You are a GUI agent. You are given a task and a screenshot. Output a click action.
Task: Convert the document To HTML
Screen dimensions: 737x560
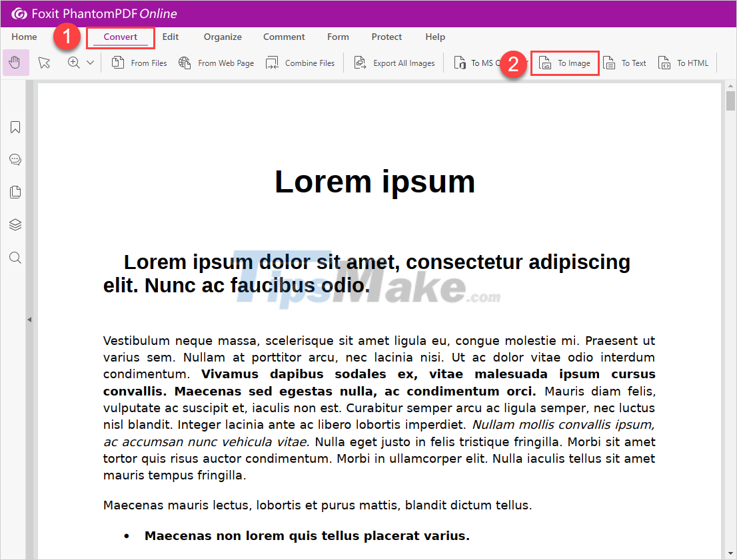pyautogui.click(x=682, y=62)
